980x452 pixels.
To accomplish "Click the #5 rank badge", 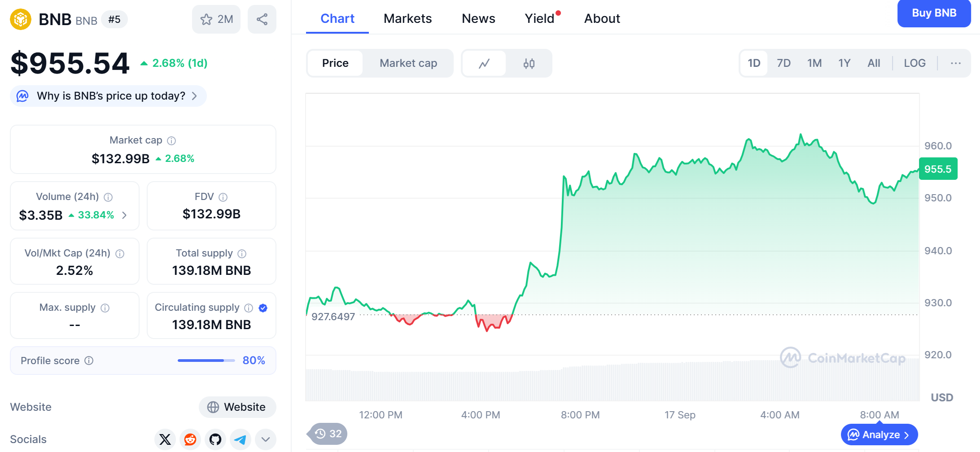I will point(114,19).
